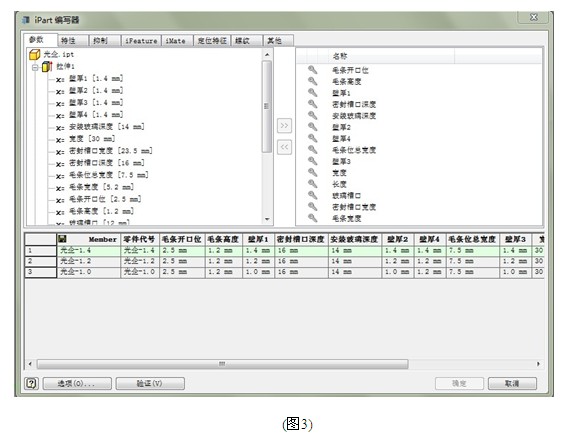Click the 拉伸1 extrusion feature icon
568x436 pixels.
tap(47, 67)
